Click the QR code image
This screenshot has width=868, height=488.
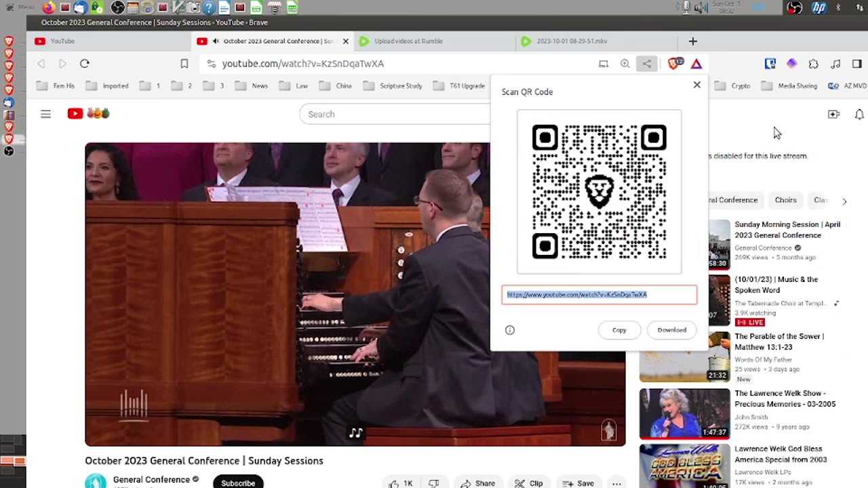click(599, 192)
